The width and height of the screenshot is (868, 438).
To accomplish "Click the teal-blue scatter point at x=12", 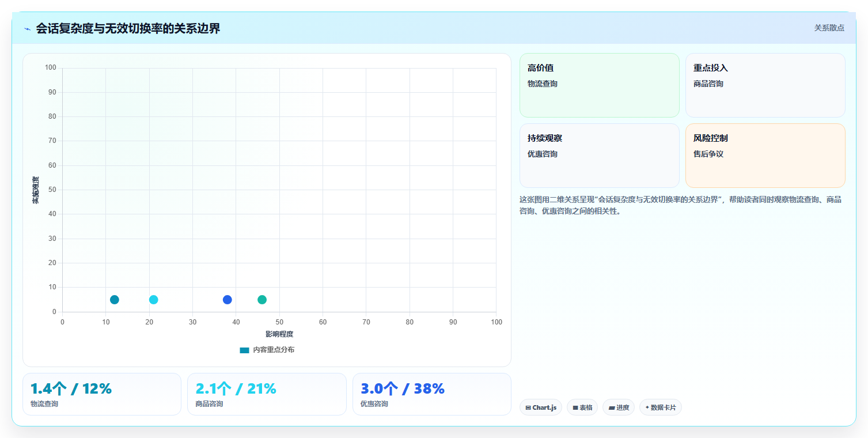I will click(x=115, y=300).
